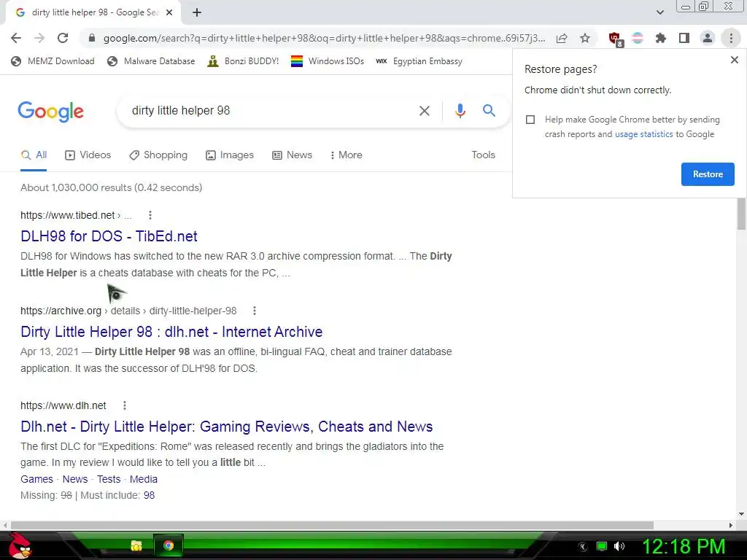This screenshot has width=747, height=560.
Task: Open the Dlh.net Gaming Reviews result
Action: pyautogui.click(x=226, y=427)
